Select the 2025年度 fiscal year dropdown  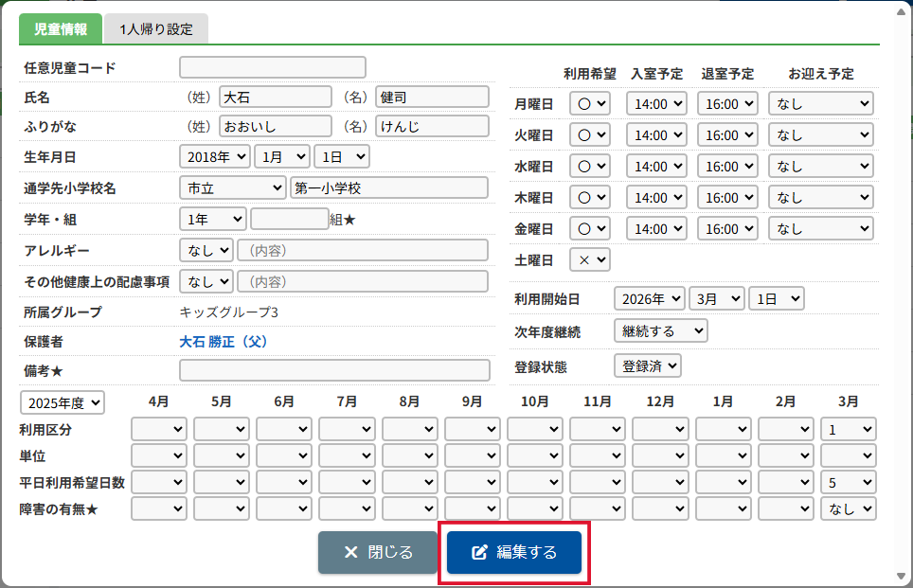pyautogui.click(x=63, y=402)
